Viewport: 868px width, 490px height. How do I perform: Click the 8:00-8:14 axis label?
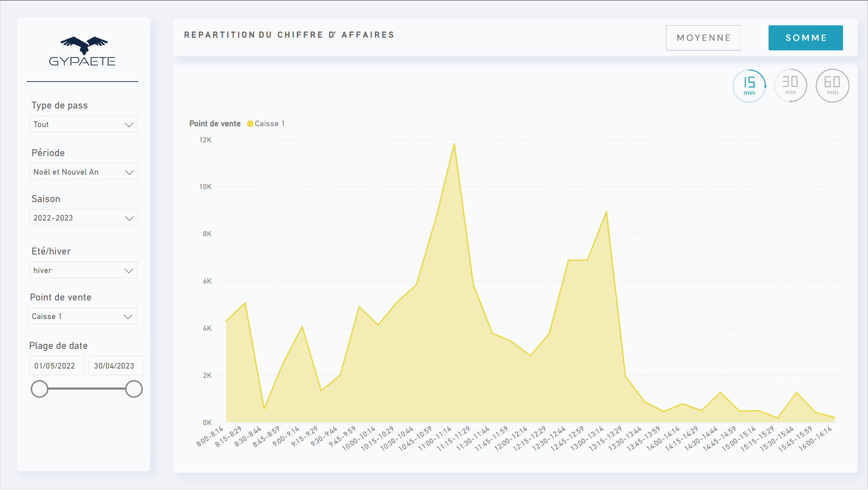[210, 437]
